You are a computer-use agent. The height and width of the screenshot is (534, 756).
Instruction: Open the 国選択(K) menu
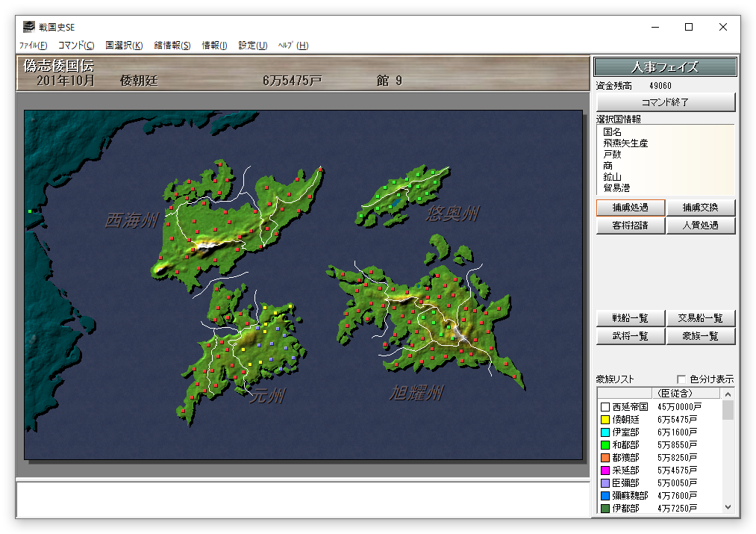pyautogui.click(x=124, y=46)
